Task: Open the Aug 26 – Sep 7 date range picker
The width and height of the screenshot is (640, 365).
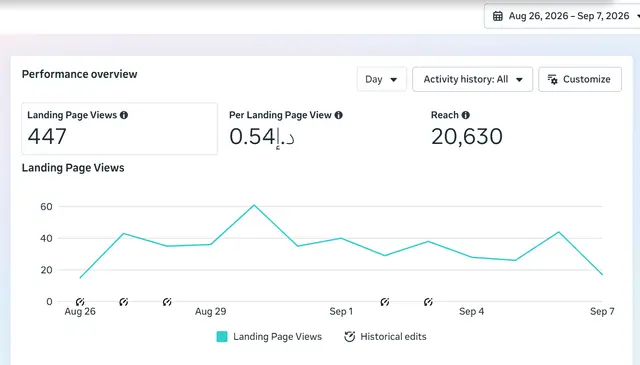Action: 562,16
